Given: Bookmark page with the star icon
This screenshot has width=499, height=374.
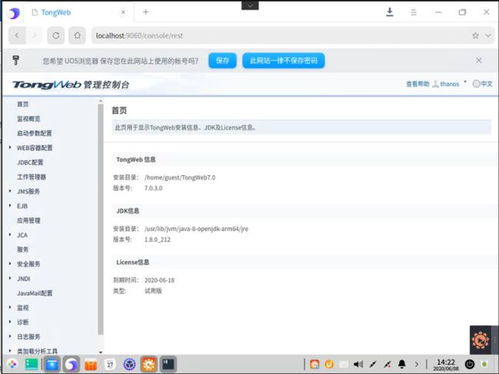Looking at the screenshot, I should click(x=475, y=35).
